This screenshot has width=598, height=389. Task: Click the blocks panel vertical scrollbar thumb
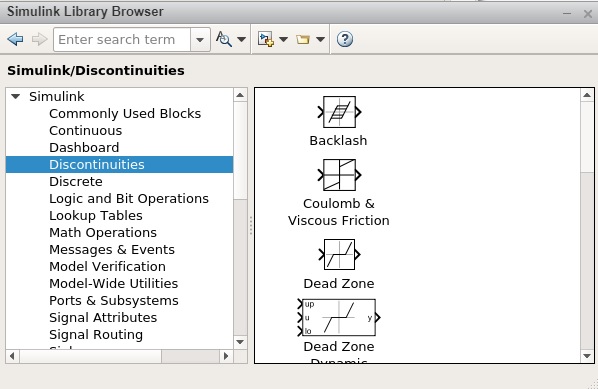[x=587, y=137]
